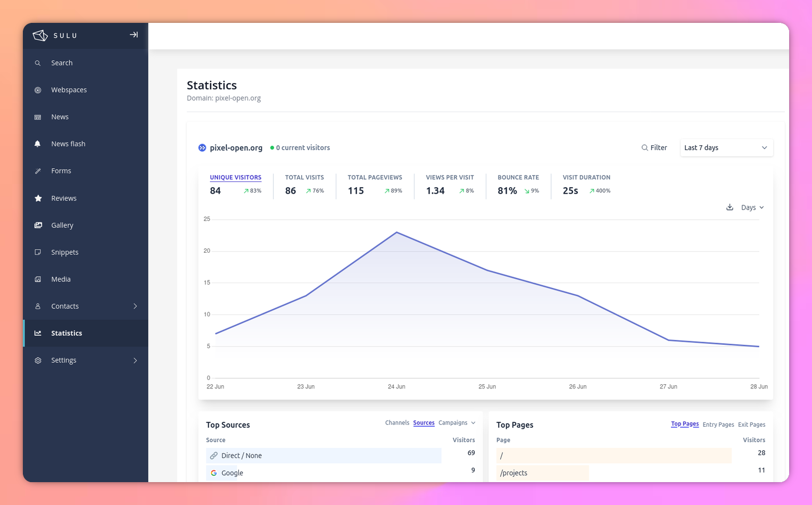Expand the Settings submenu chevron
The width and height of the screenshot is (812, 505).
tap(135, 360)
